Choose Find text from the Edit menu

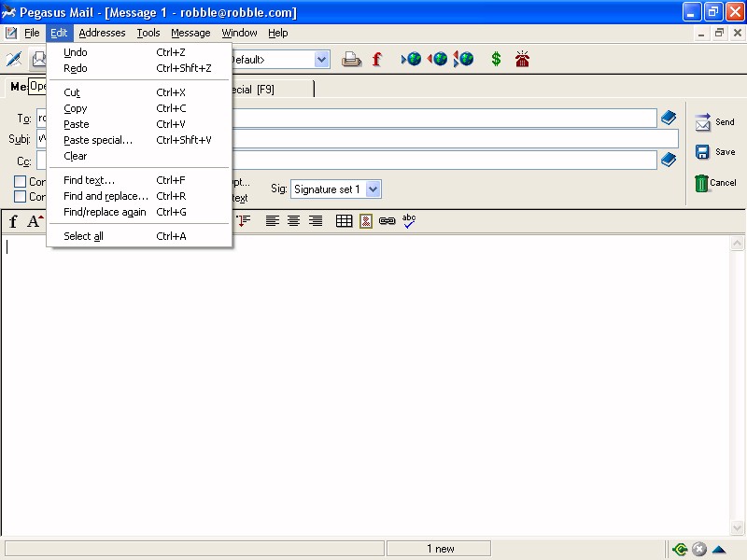tap(139, 180)
